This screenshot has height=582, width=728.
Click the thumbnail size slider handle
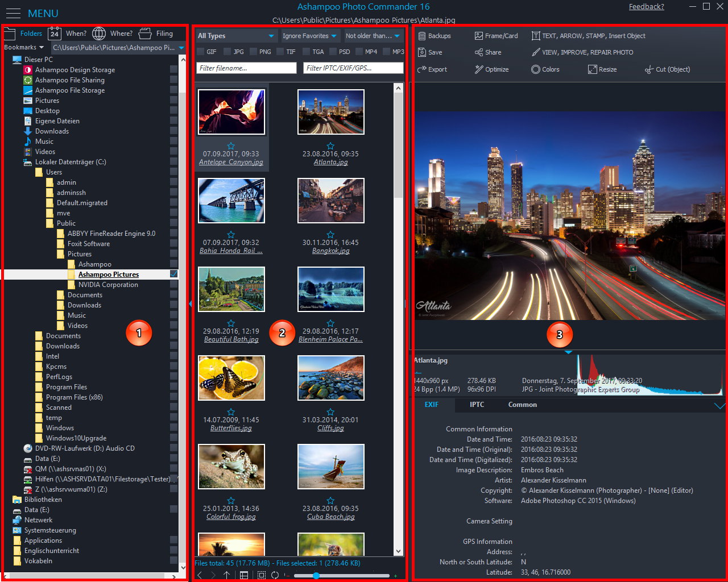tap(316, 575)
